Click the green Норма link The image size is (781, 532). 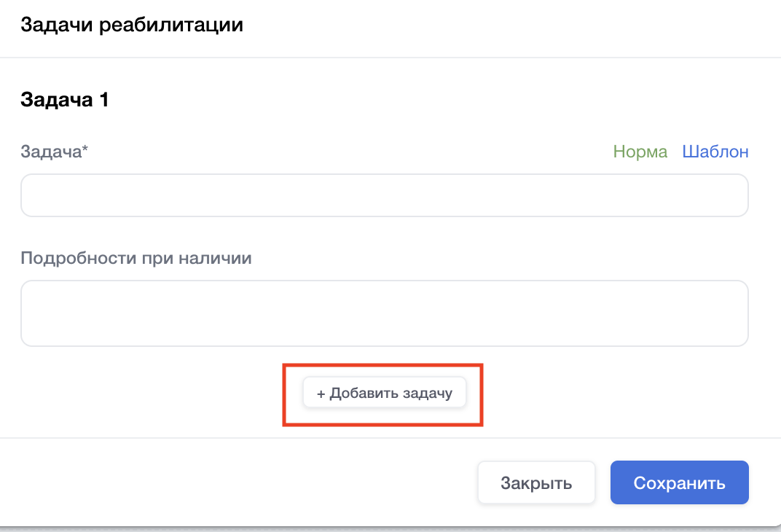click(640, 152)
